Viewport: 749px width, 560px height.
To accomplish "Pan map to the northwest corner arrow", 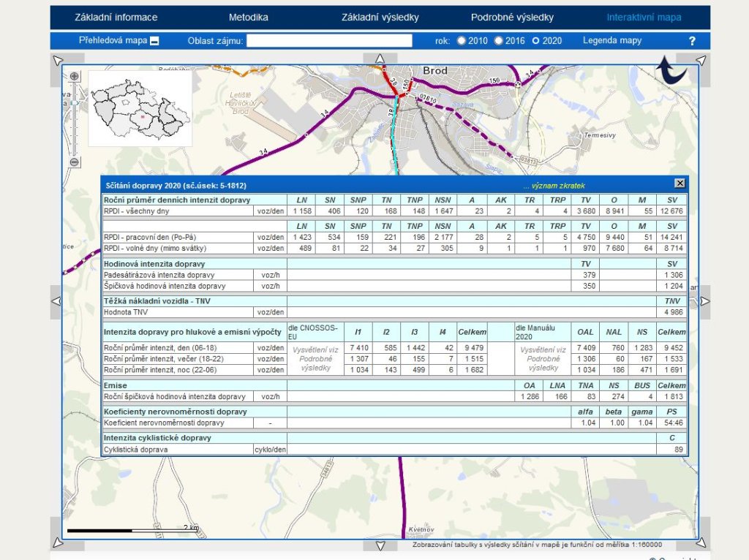I will click(x=59, y=60).
